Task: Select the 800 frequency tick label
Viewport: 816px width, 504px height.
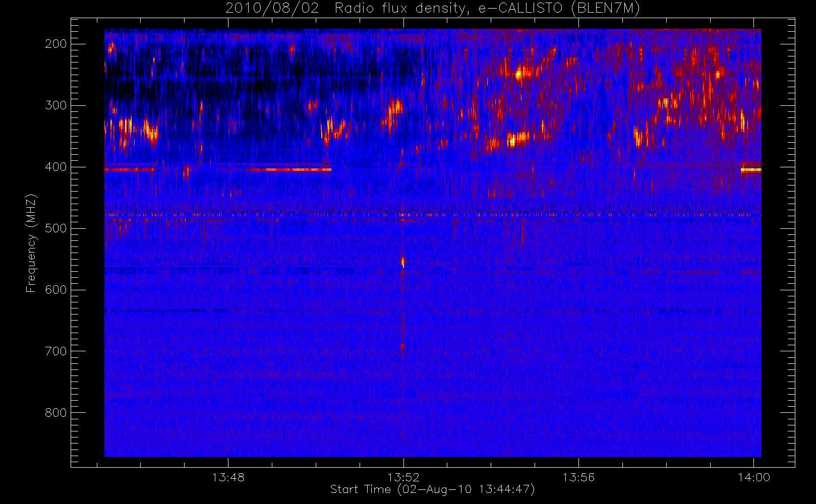Action: click(56, 413)
